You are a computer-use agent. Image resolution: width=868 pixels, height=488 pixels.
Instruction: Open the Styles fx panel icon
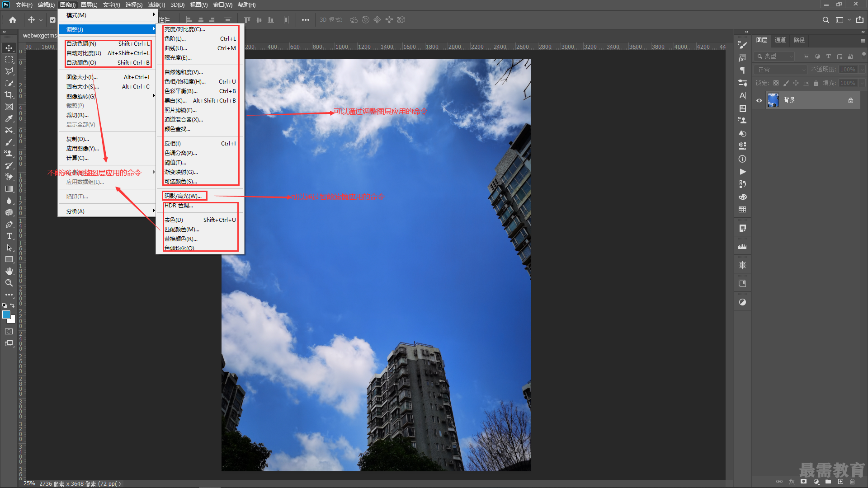[742, 58]
